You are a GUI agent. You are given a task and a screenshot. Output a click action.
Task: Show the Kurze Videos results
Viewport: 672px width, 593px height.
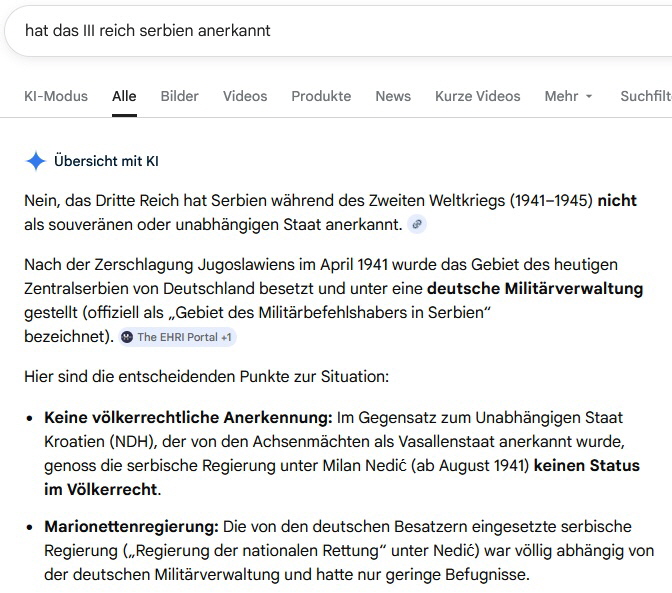click(477, 96)
